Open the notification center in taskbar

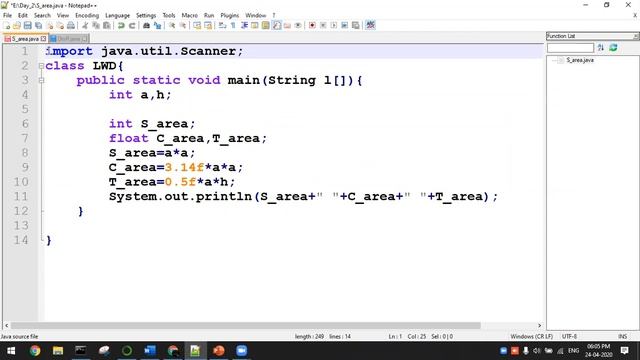point(624,351)
